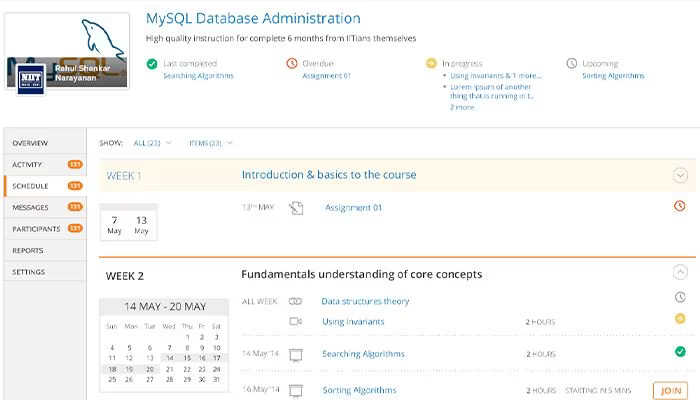
Task: Click the link icon beside Data structures theory
Action: (295, 301)
